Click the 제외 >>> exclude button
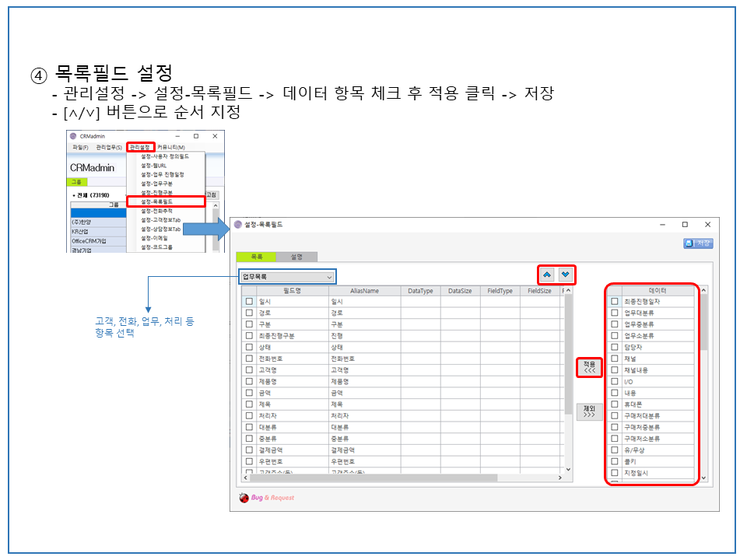The image size is (747, 560). [x=589, y=411]
